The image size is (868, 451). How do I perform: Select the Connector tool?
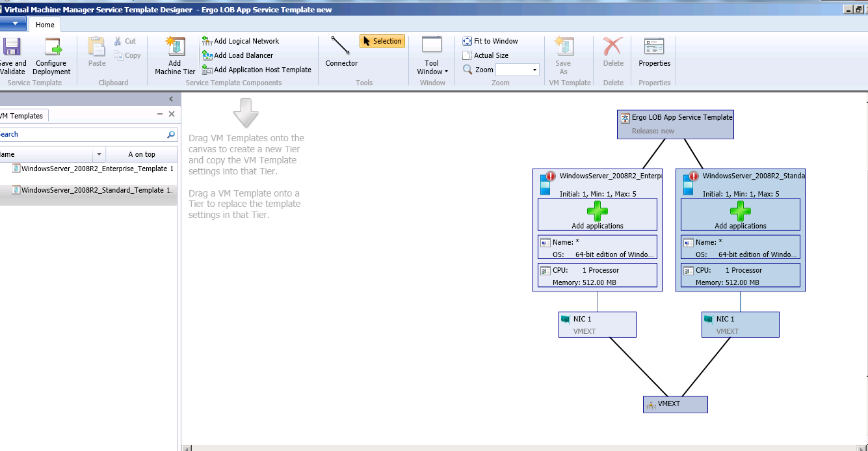point(341,55)
